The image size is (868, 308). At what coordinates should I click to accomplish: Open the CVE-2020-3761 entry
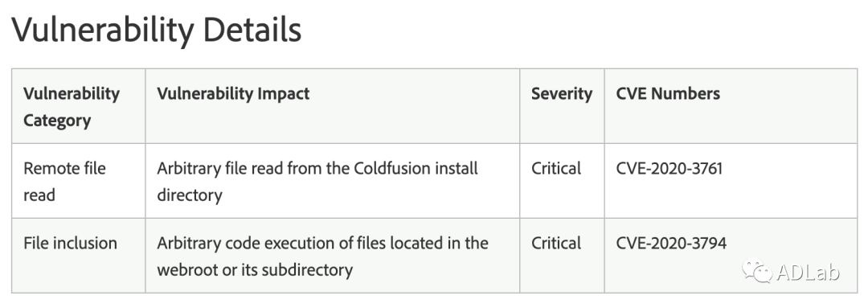(669, 168)
